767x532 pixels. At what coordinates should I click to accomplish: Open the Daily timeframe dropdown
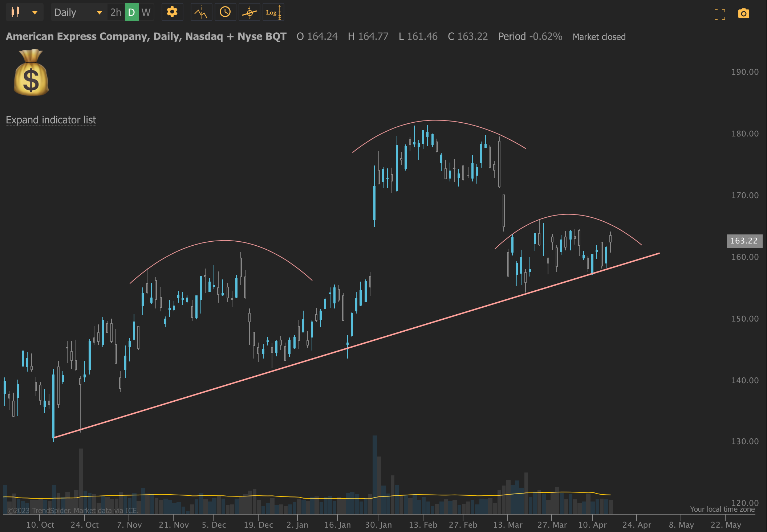(78, 12)
